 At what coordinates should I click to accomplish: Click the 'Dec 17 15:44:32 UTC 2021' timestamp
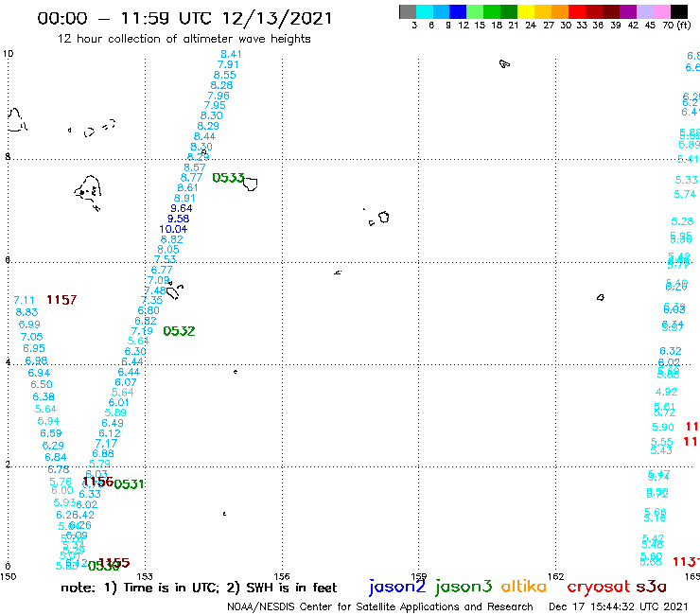[x=619, y=606]
